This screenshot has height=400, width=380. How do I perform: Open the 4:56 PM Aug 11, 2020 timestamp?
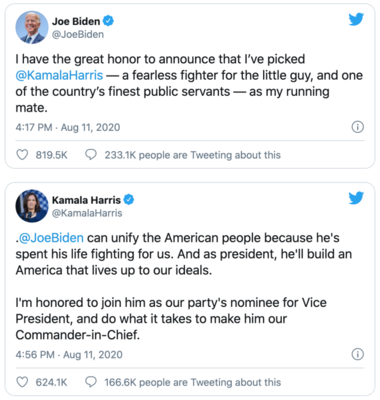point(69,354)
